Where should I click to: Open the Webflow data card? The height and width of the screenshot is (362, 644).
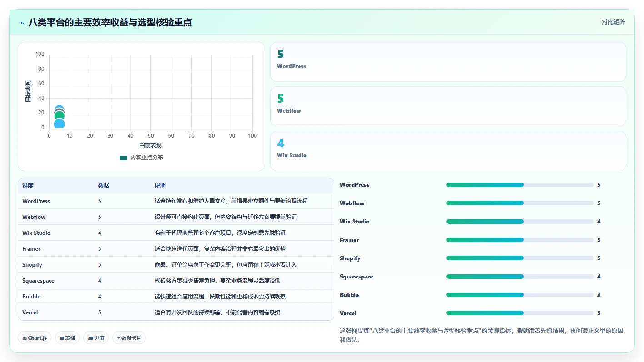[x=448, y=106]
